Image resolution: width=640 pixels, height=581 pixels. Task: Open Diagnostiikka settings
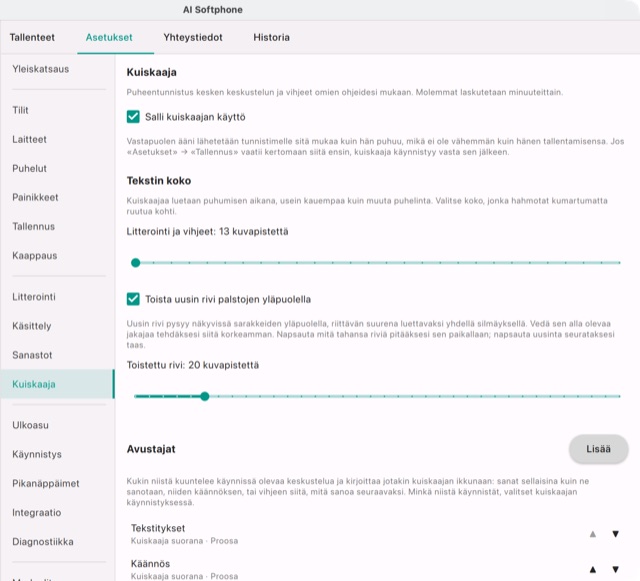(x=57, y=542)
